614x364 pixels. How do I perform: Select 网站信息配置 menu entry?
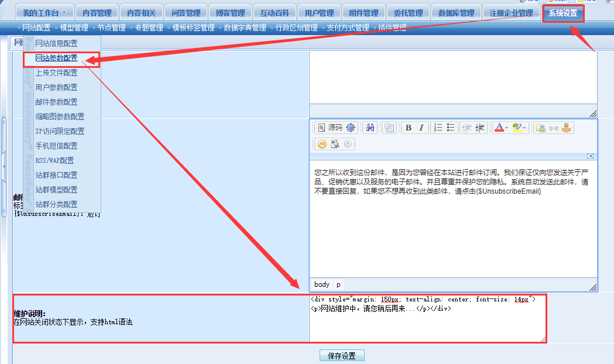pyautogui.click(x=56, y=43)
